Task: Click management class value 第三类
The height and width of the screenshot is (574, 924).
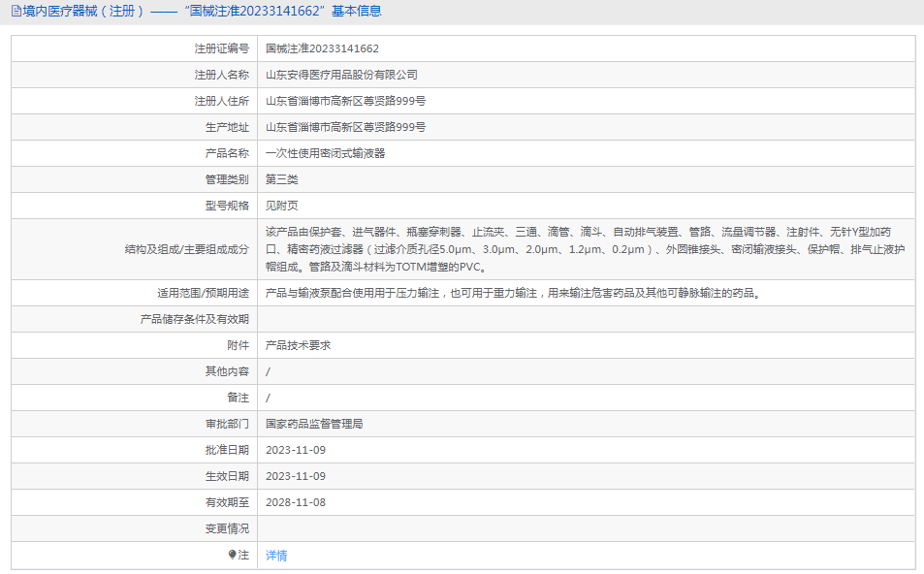Action: (x=282, y=179)
